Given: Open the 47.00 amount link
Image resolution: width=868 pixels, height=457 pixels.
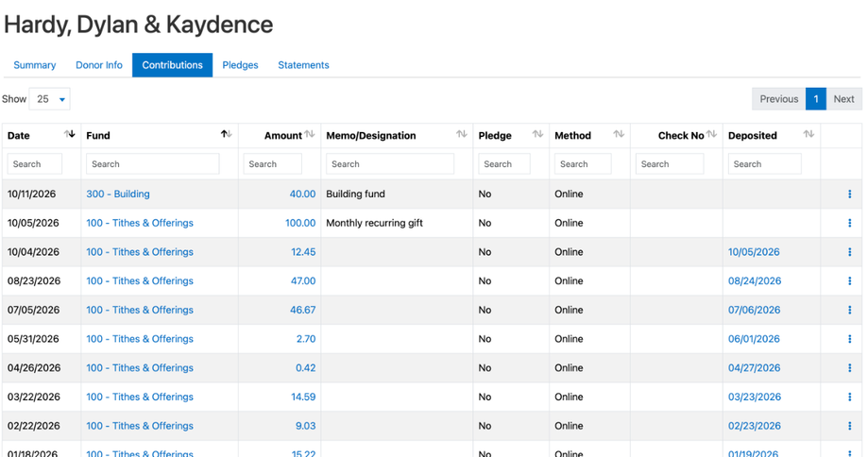Looking at the screenshot, I should (x=303, y=281).
